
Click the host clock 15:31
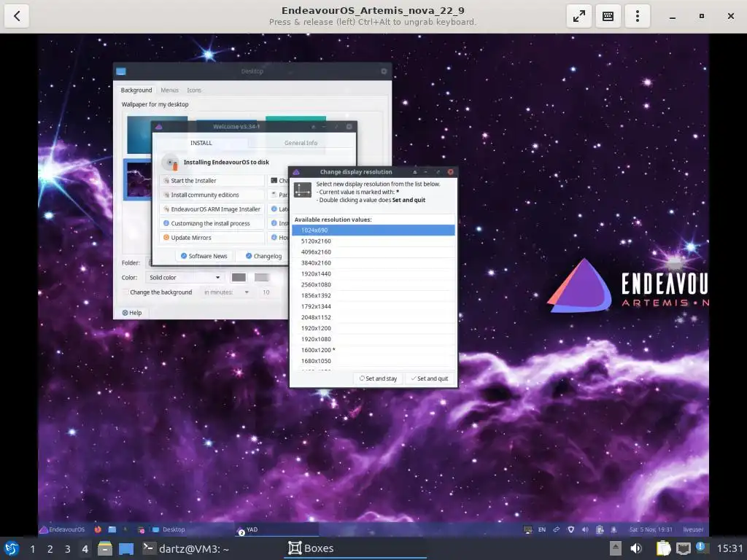[x=729, y=548]
